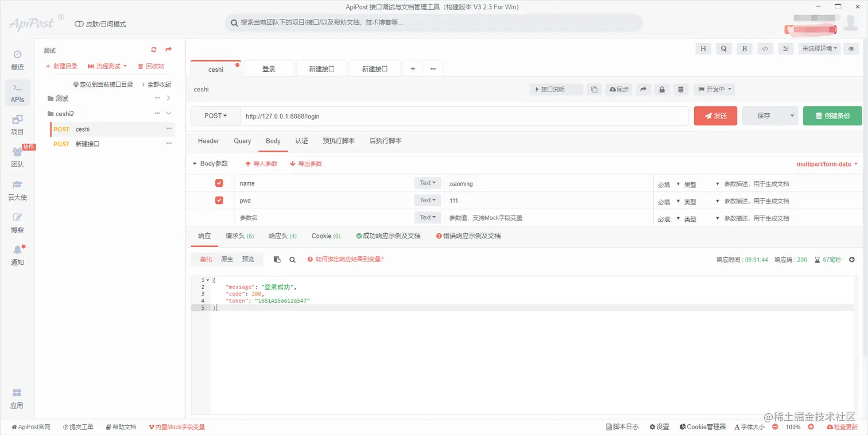The width and height of the screenshot is (868, 435).
Task: Click the request URL input field
Action: click(464, 116)
